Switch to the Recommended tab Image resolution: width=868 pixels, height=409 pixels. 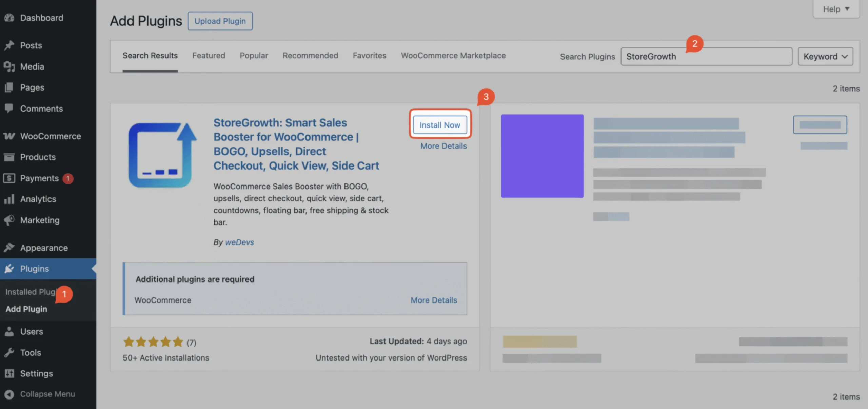pos(310,56)
